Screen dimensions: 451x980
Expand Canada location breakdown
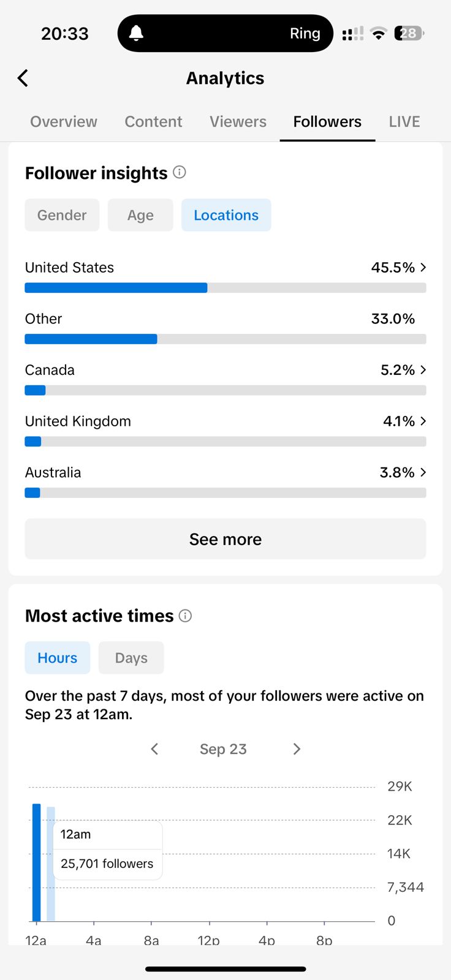coord(423,370)
